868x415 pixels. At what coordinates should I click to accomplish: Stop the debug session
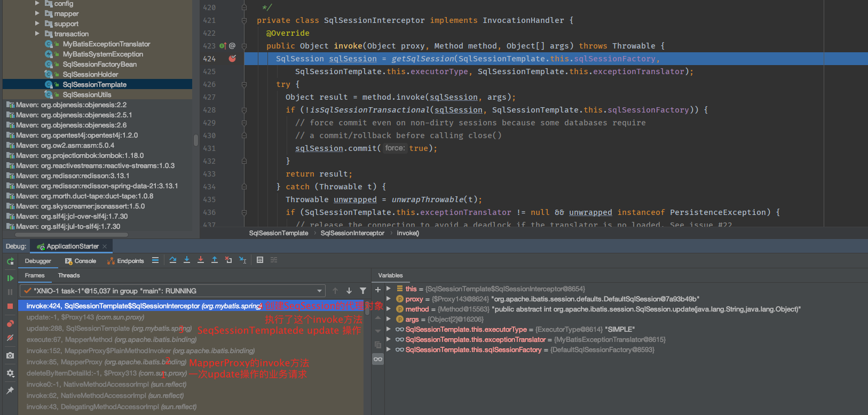(10, 306)
